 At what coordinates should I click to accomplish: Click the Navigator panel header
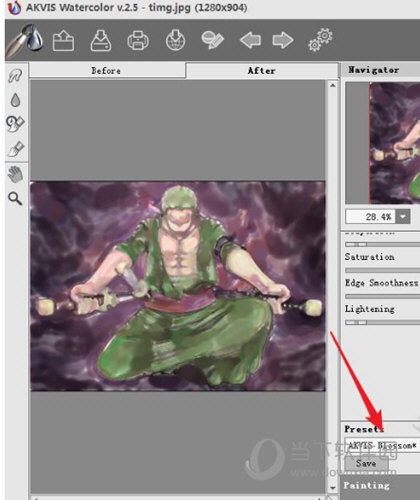click(x=380, y=70)
